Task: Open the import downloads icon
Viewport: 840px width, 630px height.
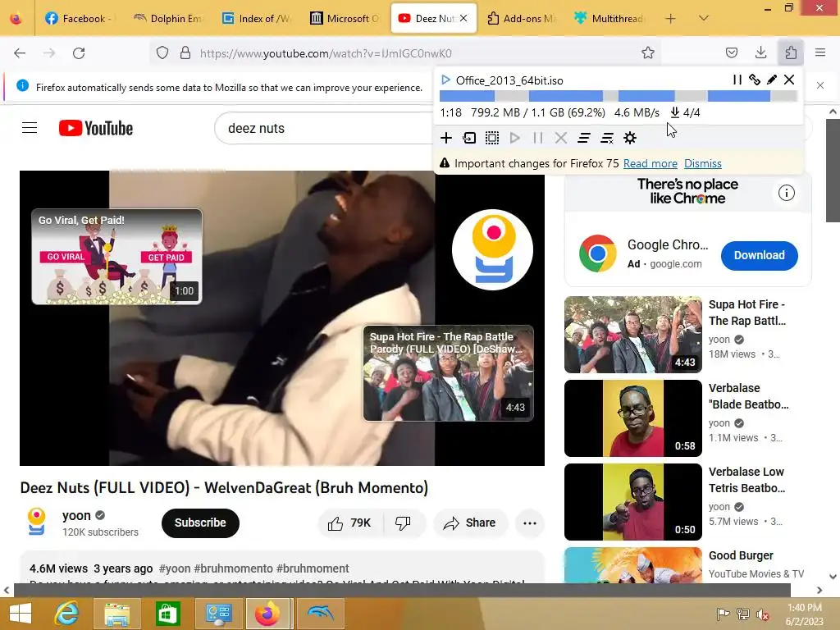Action: [468, 138]
